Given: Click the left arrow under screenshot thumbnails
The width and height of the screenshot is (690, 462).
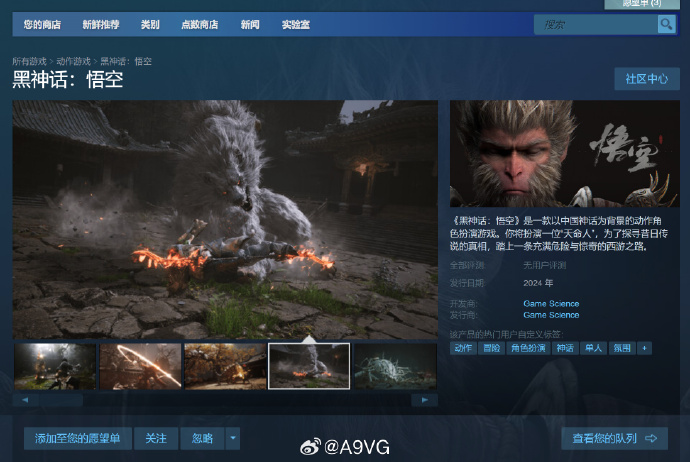Looking at the screenshot, I should 25,400.
